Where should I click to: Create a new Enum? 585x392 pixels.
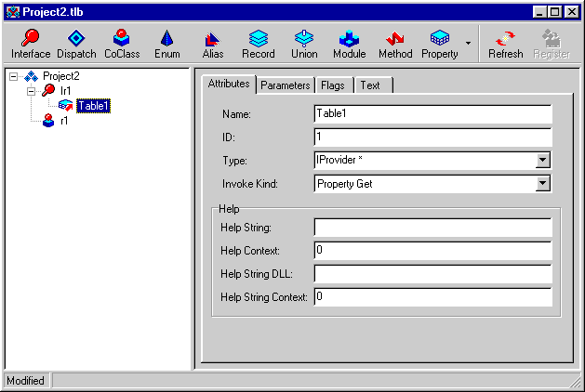167,44
